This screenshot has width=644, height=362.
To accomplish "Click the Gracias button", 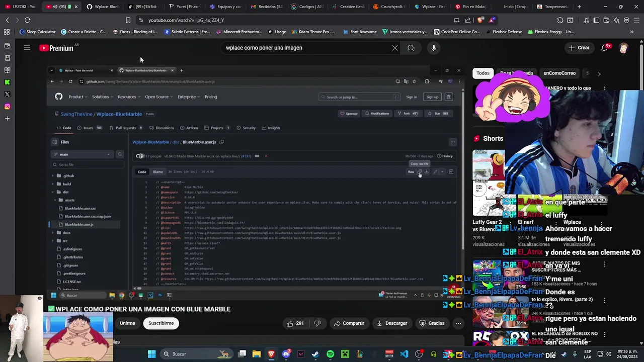I will pos(432,323).
